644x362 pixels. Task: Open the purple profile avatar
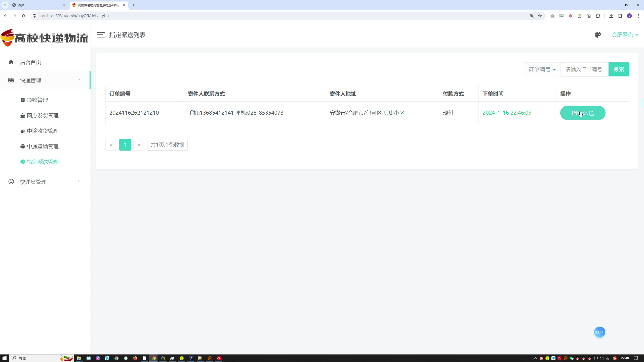pos(629,16)
